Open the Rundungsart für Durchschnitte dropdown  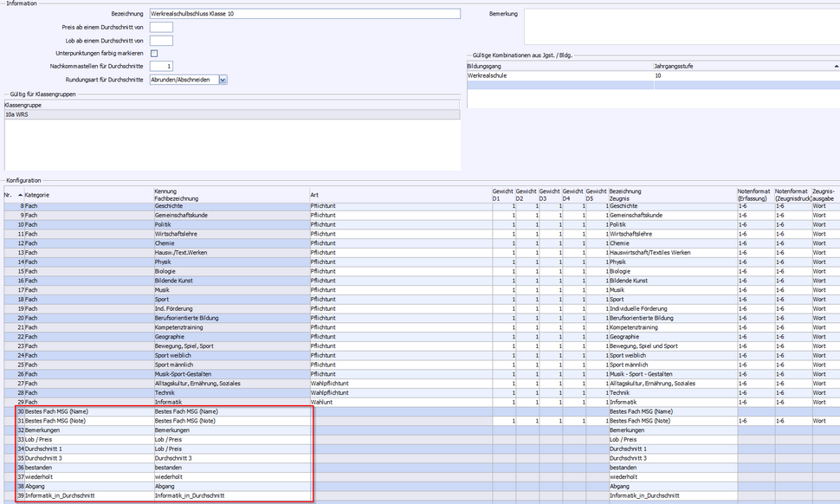coord(223,80)
